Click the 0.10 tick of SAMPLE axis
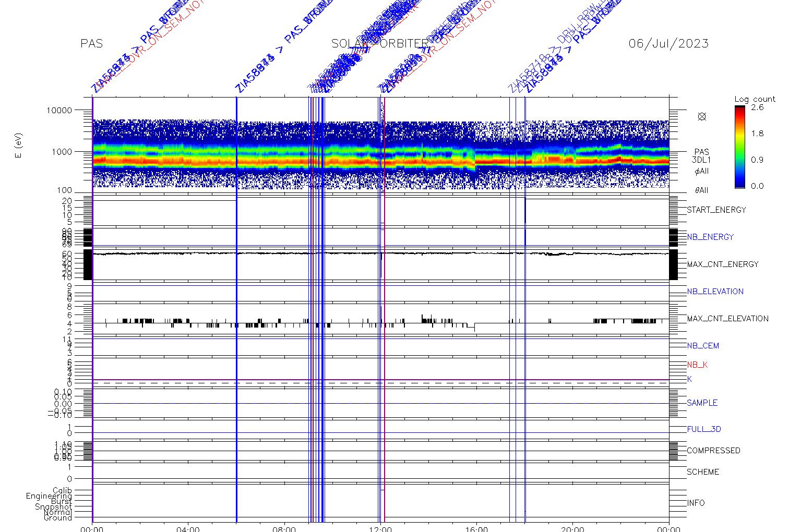Image resolution: width=789 pixels, height=532 pixels. click(x=63, y=392)
